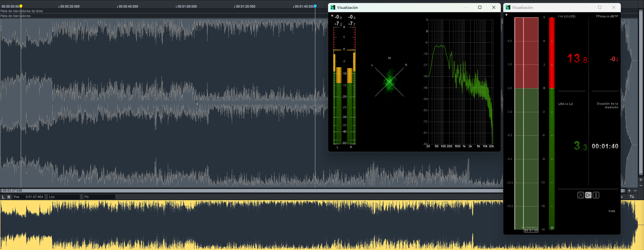Click the Visualización app icon in peak meter title
644x250 pixels.
333,7
